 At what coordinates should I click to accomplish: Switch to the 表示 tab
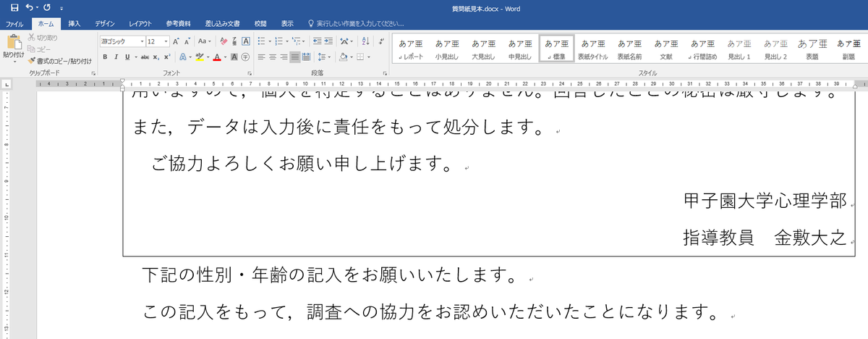[x=287, y=23]
